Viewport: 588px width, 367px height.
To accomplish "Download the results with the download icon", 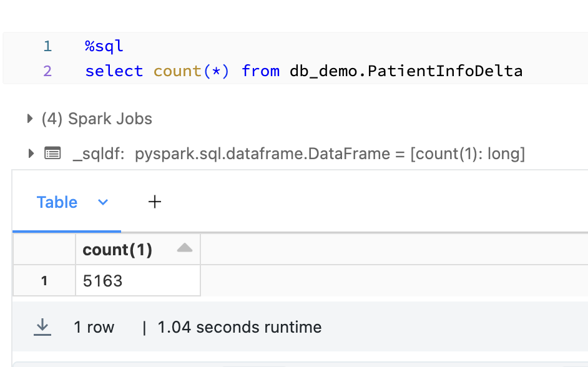I will 42,327.
